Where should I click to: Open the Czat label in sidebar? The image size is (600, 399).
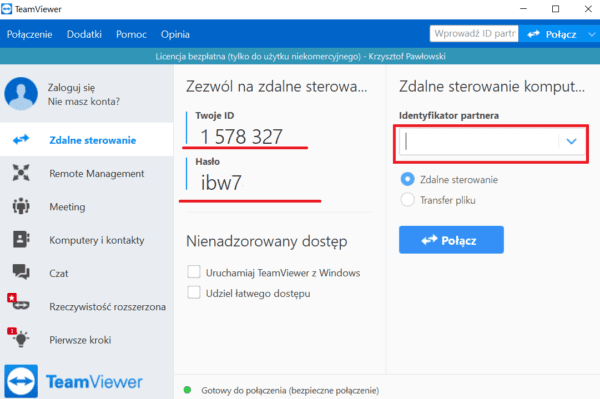click(59, 274)
